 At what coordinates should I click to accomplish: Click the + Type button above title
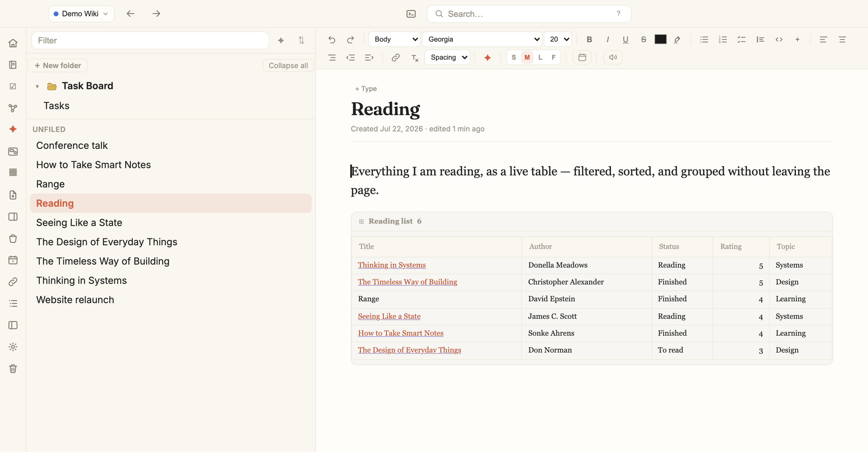click(x=366, y=88)
